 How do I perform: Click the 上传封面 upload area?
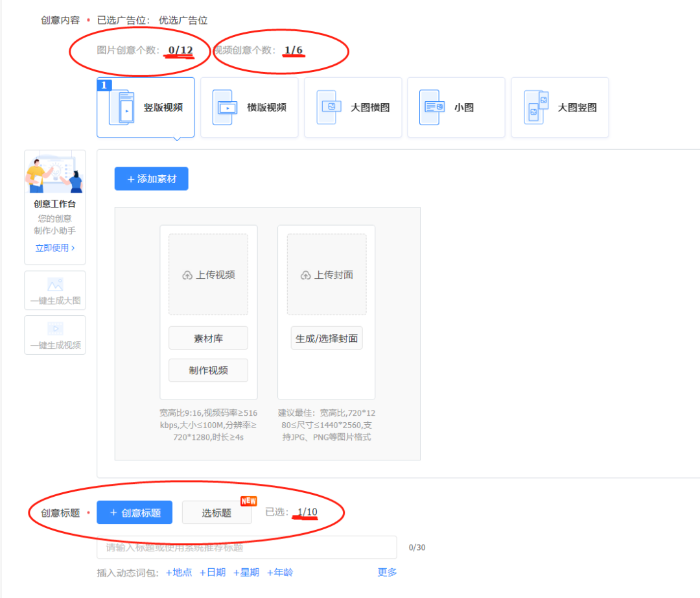[327, 275]
